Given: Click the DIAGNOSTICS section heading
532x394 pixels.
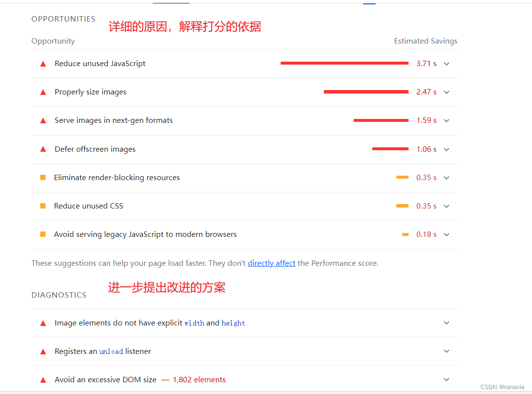Looking at the screenshot, I should (59, 295).
